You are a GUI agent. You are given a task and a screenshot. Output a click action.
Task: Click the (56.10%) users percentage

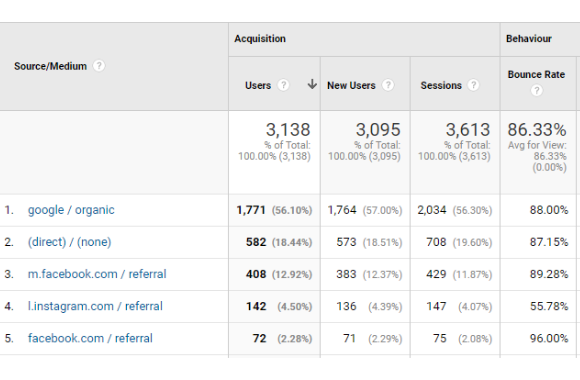pos(292,211)
